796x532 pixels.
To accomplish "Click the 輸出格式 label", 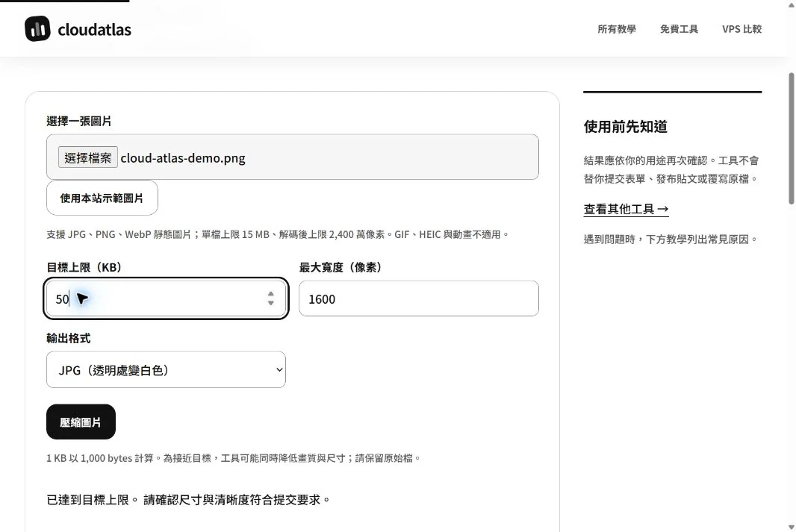I will click(69, 338).
